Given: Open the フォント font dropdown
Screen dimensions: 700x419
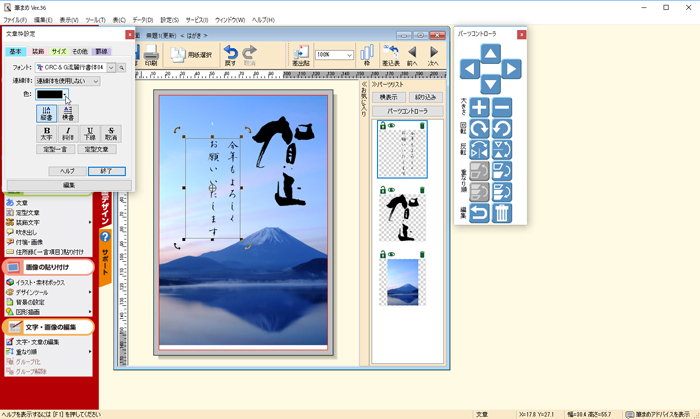Looking at the screenshot, I should tap(111, 67).
